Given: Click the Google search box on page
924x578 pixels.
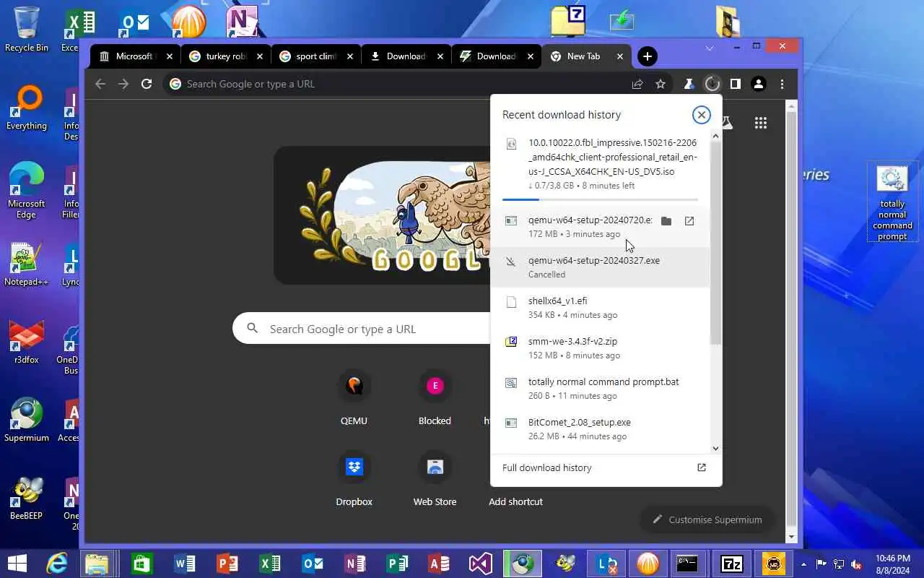Looking at the screenshot, I should (361, 329).
